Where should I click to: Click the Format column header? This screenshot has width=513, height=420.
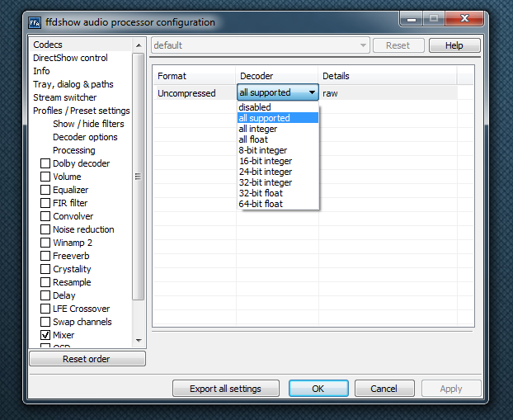pyautogui.click(x=195, y=76)
